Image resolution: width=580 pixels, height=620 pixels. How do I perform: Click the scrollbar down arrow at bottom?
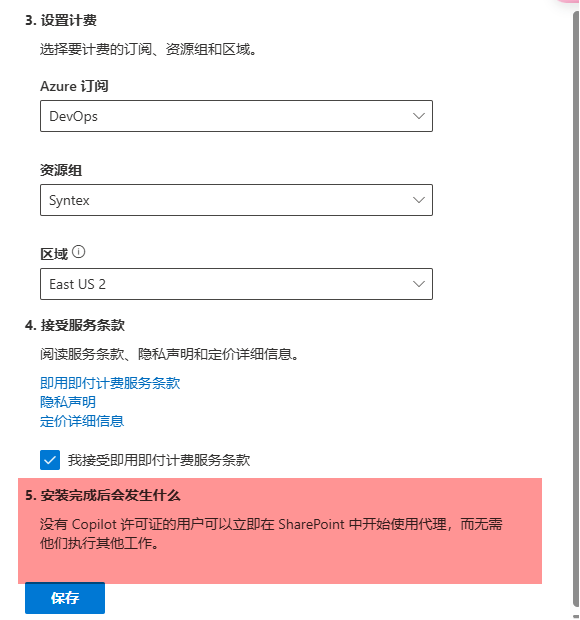[576, 616]
